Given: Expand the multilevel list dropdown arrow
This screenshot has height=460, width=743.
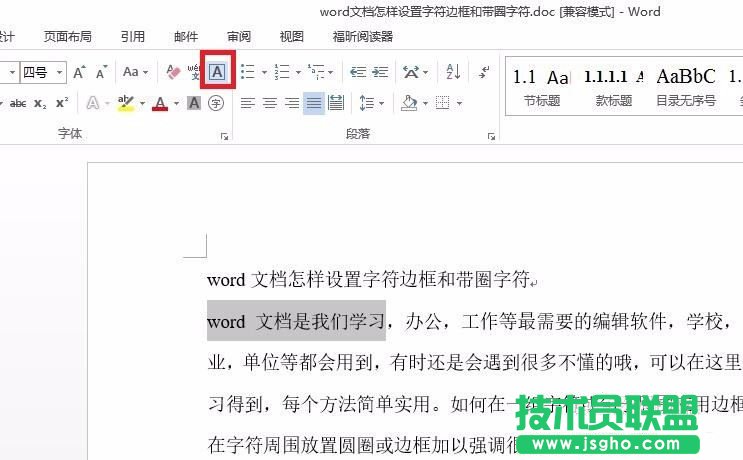Looking at the screenshot, I should 331,72.
